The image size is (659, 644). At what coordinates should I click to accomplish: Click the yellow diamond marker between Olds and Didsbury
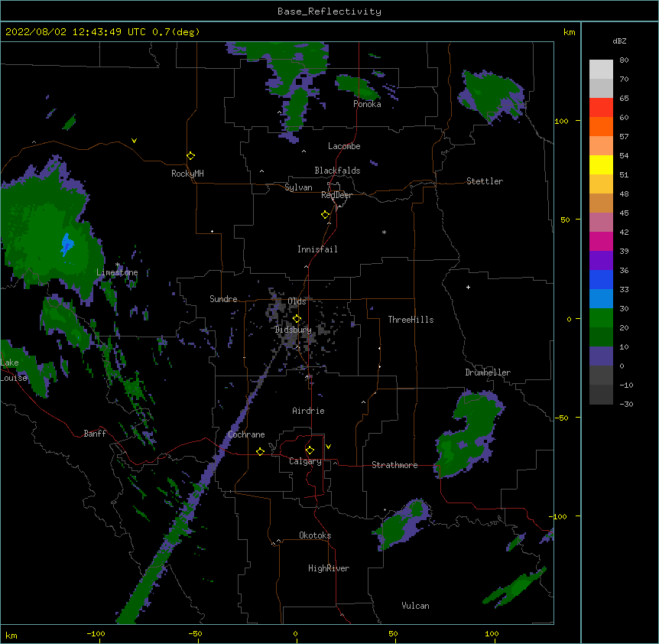[297, 319]
